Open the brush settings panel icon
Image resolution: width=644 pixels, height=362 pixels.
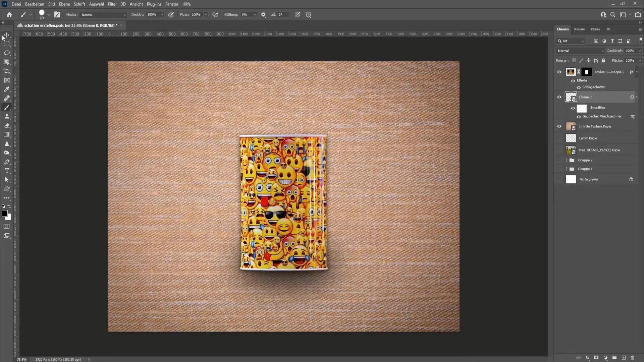[57, 14]
